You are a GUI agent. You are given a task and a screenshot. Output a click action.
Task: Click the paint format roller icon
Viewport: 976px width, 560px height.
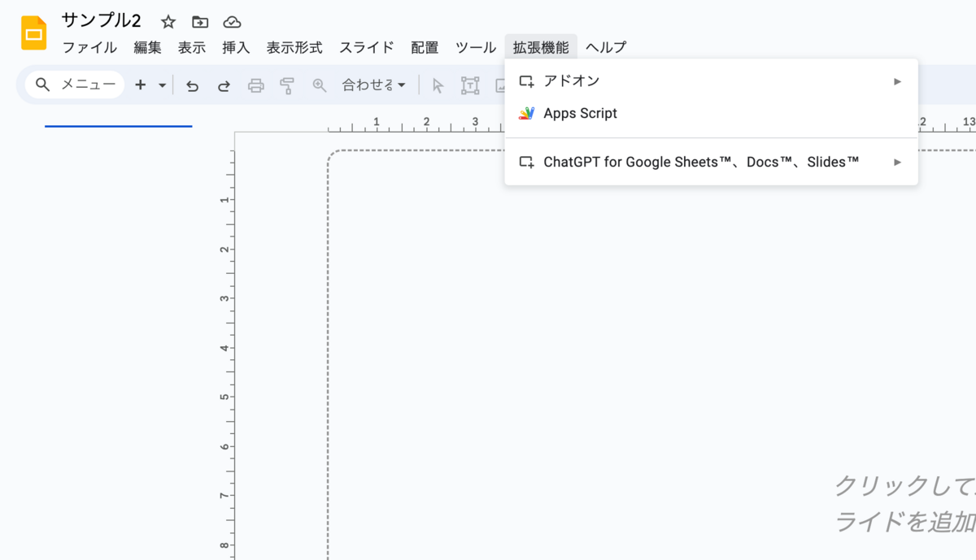point(287,85)
